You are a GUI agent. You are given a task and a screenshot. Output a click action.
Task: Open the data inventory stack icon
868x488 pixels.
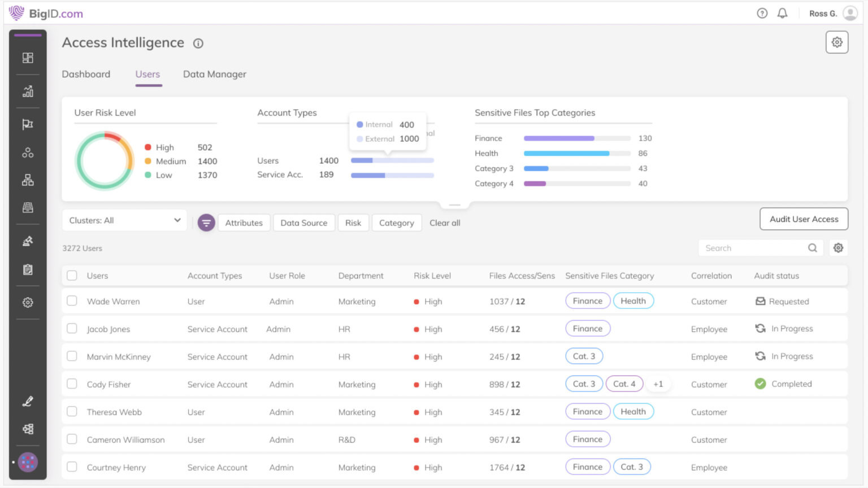tap(27, 208)
